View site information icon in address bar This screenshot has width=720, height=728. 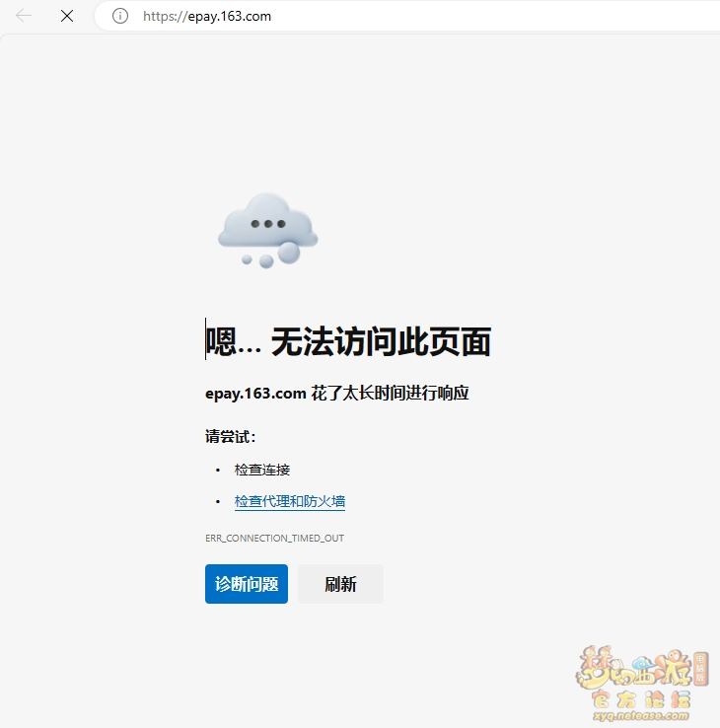pyautogui.click(x=119, y=16)
